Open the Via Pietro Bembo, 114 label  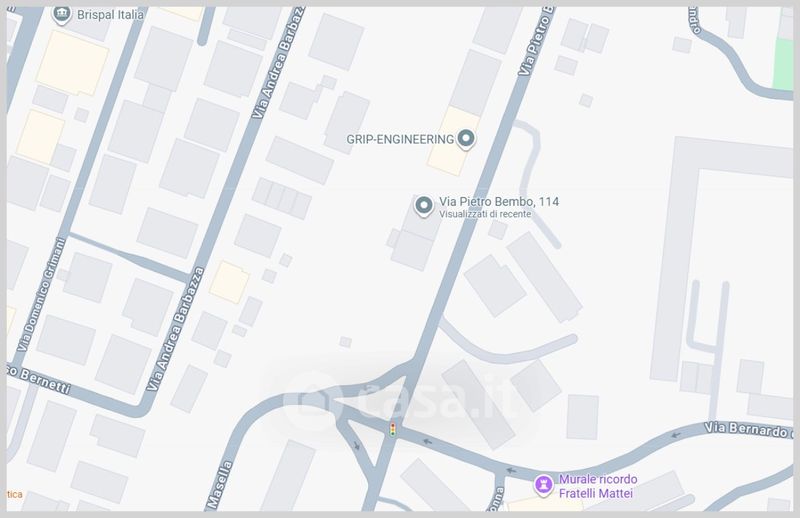pyautogui.click(x=499, y=202)
